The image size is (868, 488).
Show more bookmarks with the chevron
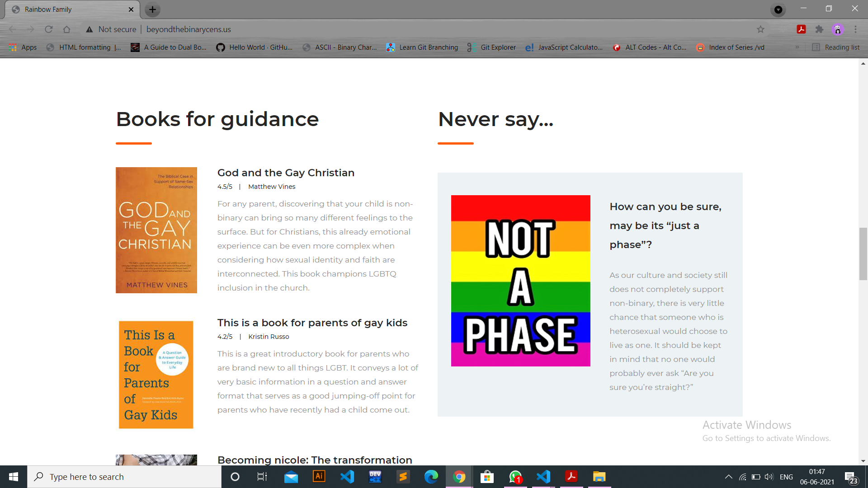(797, 47)
